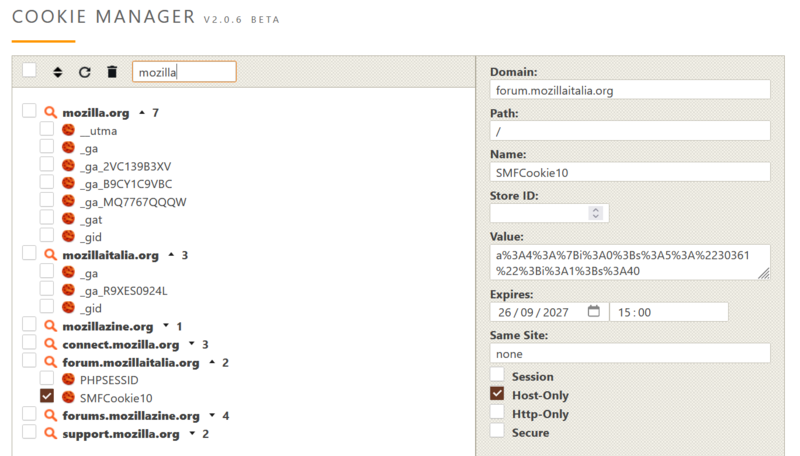Screen dimensions: 800x456
Task: Check the mozillaitalia.org domain checkbox
Action: coord(29,253)
